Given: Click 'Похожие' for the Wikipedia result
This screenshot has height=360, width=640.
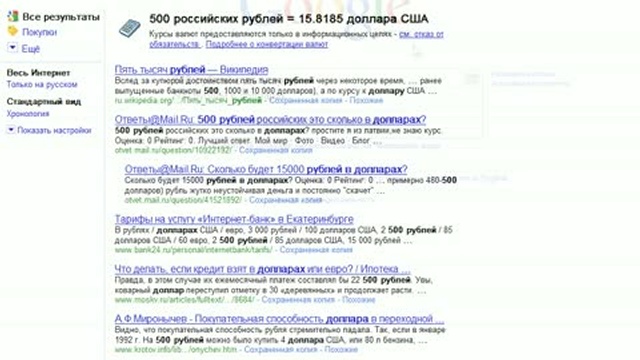Looking at the screenshot, I should click(x=366, y=100).
